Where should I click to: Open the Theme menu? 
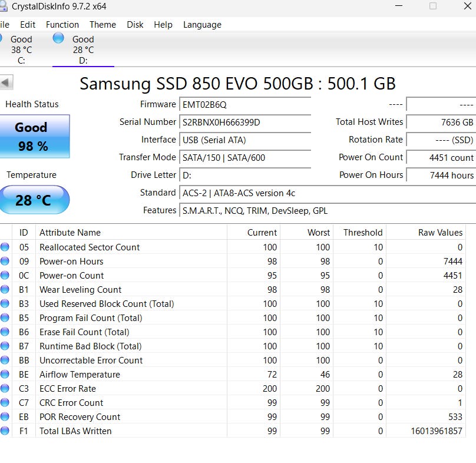(x=103, y=25)
